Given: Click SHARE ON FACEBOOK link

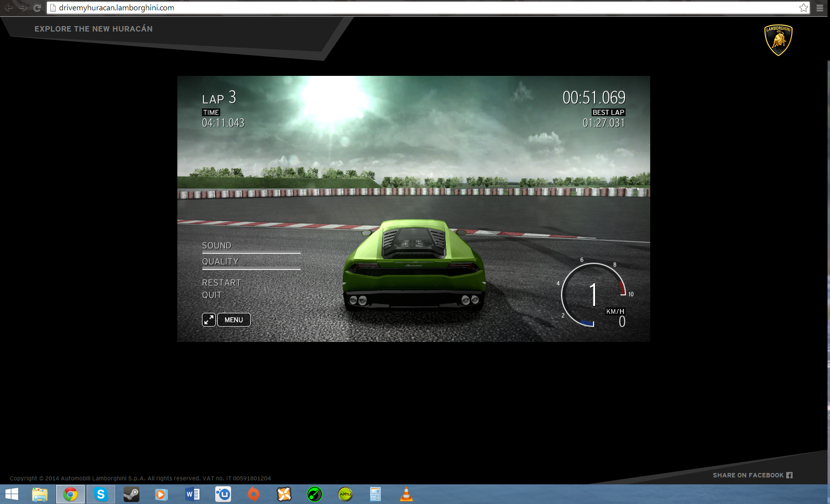Looking at the screenshot, I should [748, 475].
